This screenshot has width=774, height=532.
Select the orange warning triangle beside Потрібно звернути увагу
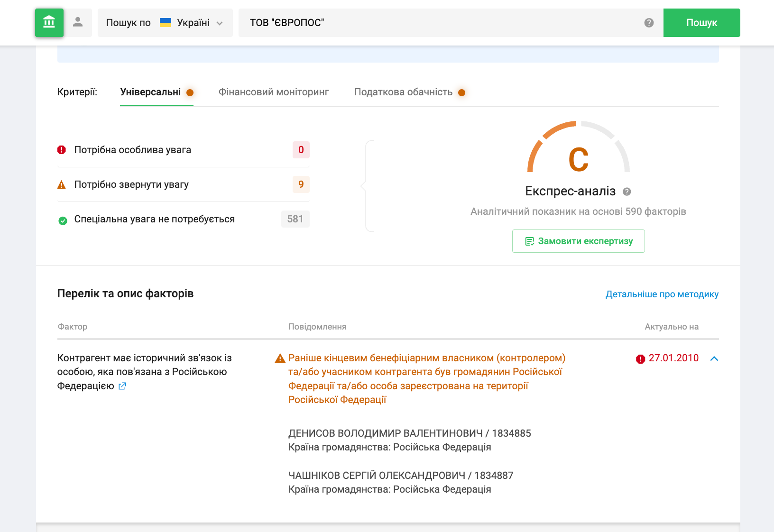point(62,184)
